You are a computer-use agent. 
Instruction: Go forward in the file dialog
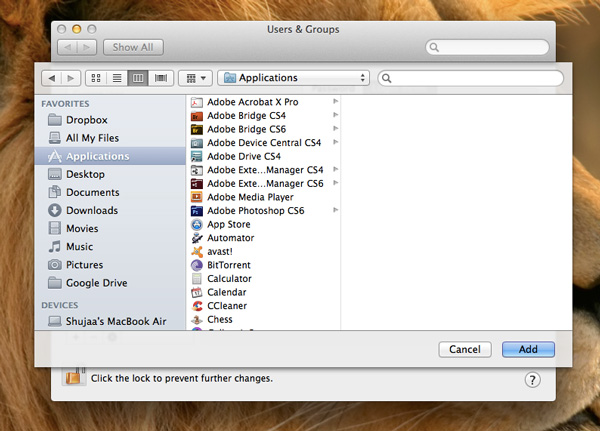pos(71,78)
